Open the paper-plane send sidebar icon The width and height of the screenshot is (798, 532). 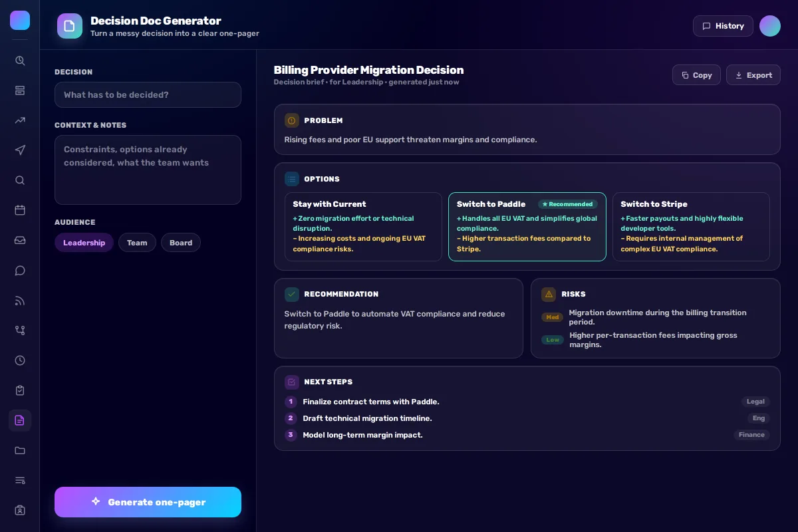click(x=20, y=150)
